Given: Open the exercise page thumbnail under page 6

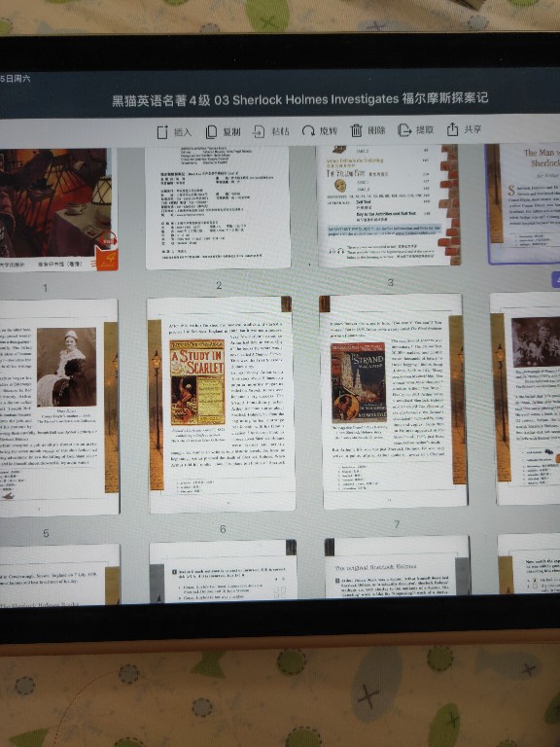Looking at the screenshot, I should point(224,570).
